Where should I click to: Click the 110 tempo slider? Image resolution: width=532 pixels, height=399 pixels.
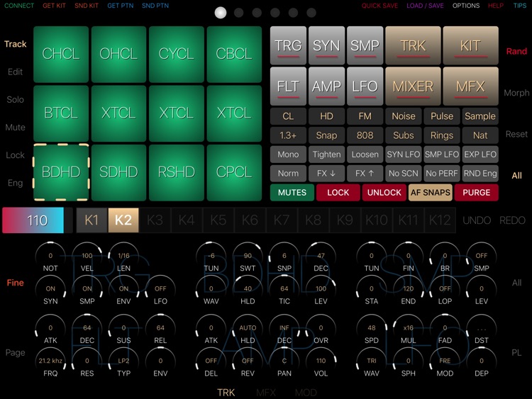coord(38,220)
